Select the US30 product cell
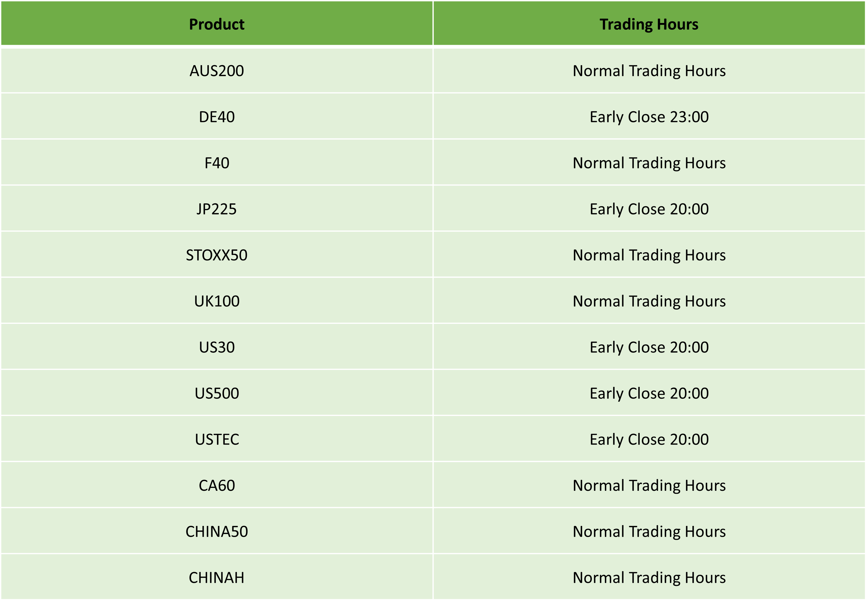The height and width of the screenshot is (601, 868). [x=217, y=347]
